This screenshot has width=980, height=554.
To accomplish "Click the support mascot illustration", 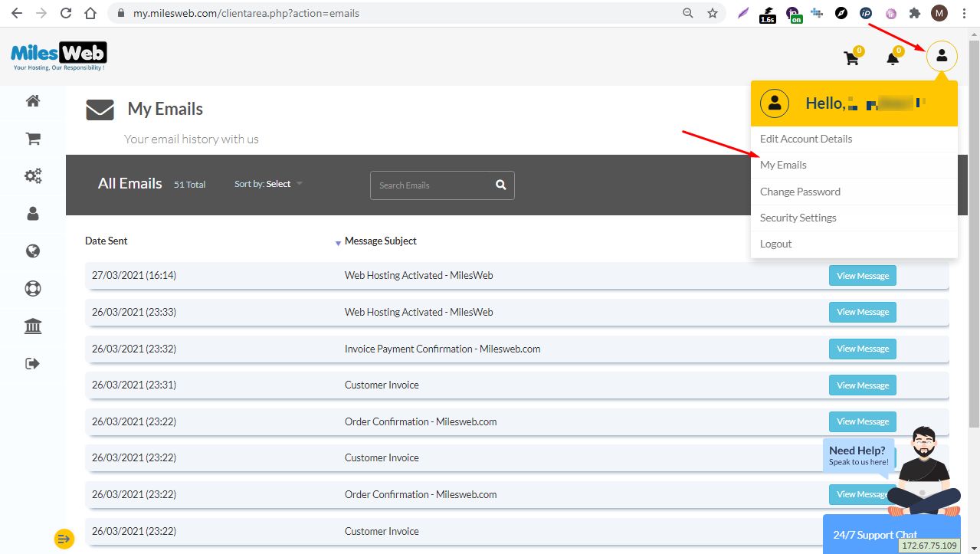I will coord(924,470).
